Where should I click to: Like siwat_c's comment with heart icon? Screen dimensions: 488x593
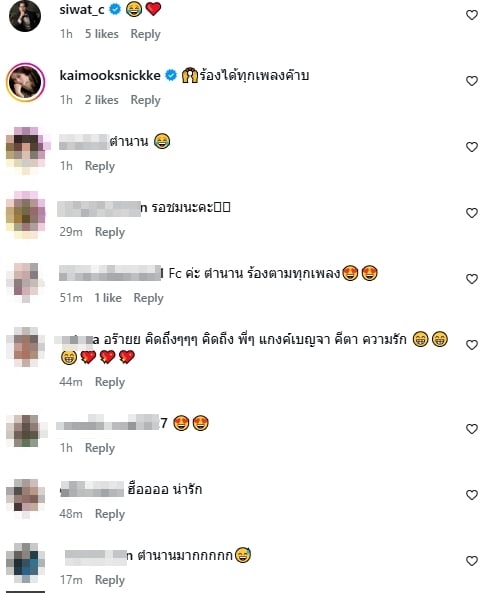(x=471, y=15)
